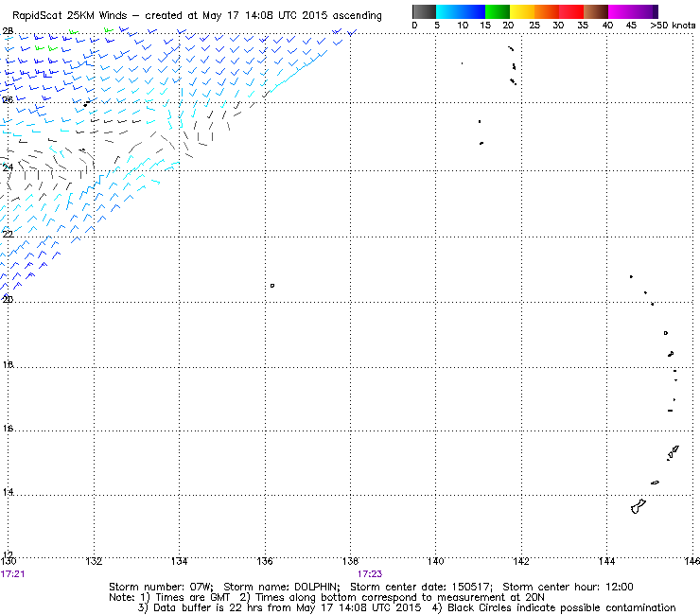Image resolution: width=700 pixels, height=615 pixels.
Task: Click the longitude label 142
Action: pyautogui.click(x=521, y=561)
